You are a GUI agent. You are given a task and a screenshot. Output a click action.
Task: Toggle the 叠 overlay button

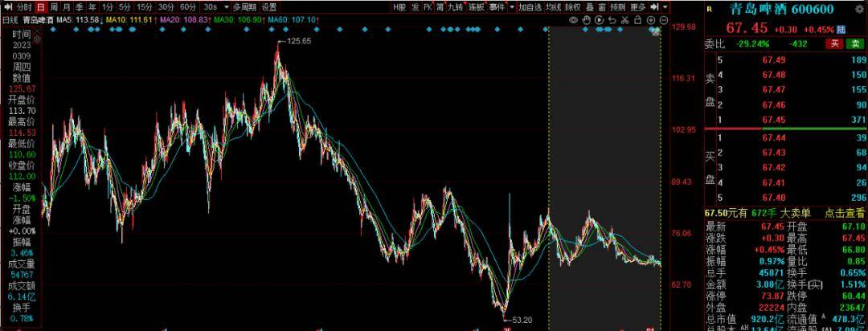[590, 7]
